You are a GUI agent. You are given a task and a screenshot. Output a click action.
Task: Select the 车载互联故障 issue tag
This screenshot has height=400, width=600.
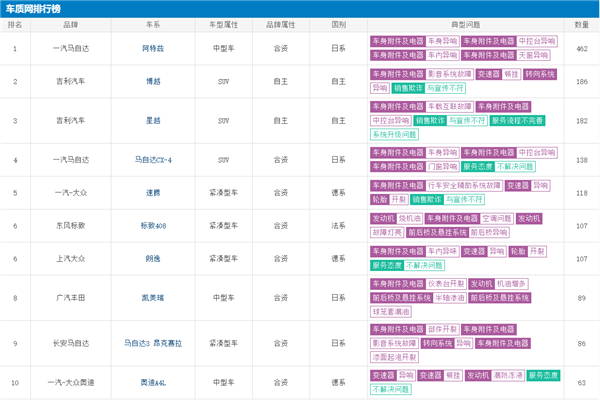(x=450, y=106)
